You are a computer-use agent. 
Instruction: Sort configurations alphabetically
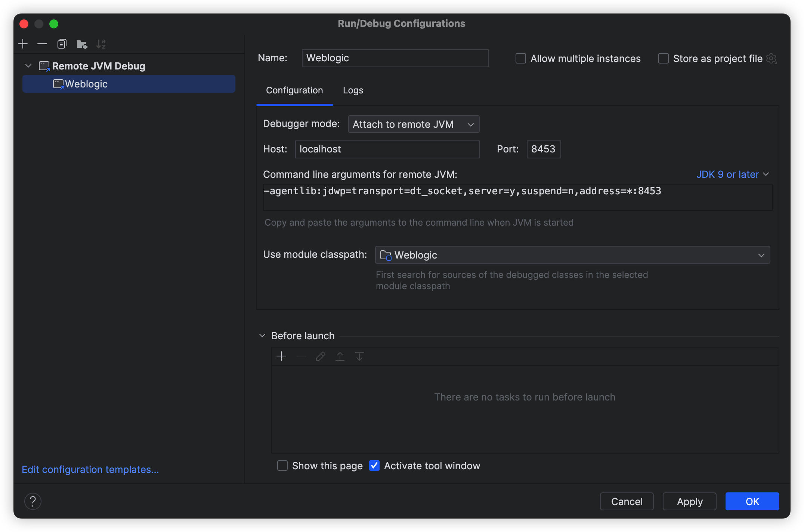tap(101, 44)
